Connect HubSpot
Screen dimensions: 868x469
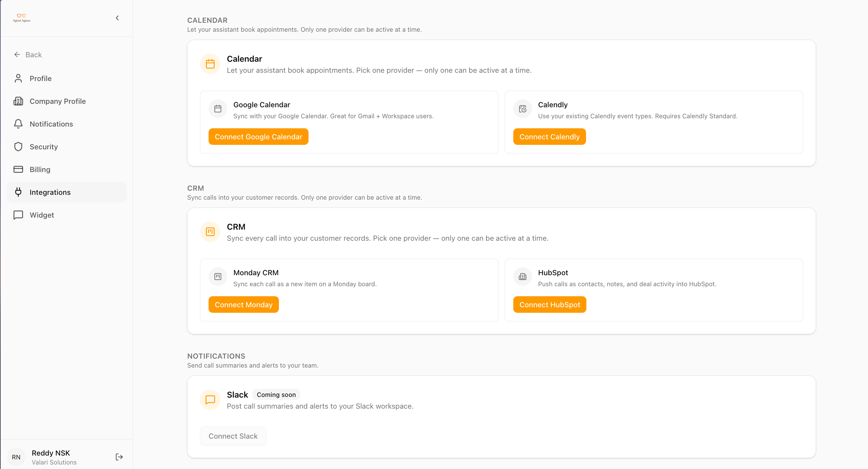[x=550, y=305]
